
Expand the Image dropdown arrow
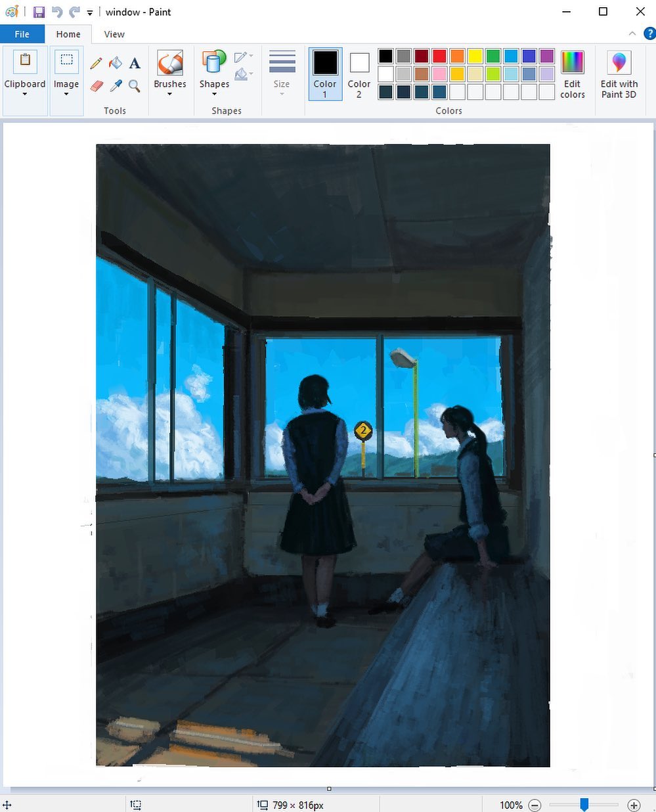66,95
